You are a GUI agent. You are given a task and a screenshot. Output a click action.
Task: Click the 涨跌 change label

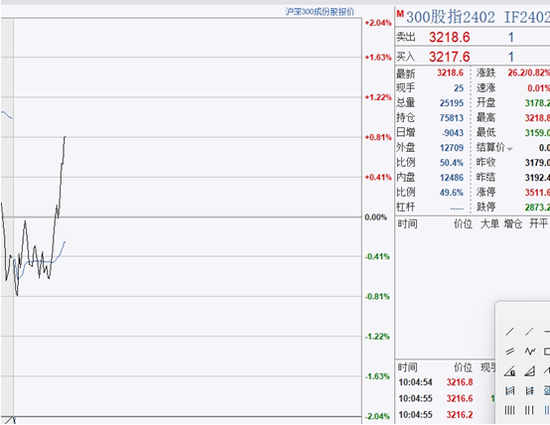click(486, 73)
